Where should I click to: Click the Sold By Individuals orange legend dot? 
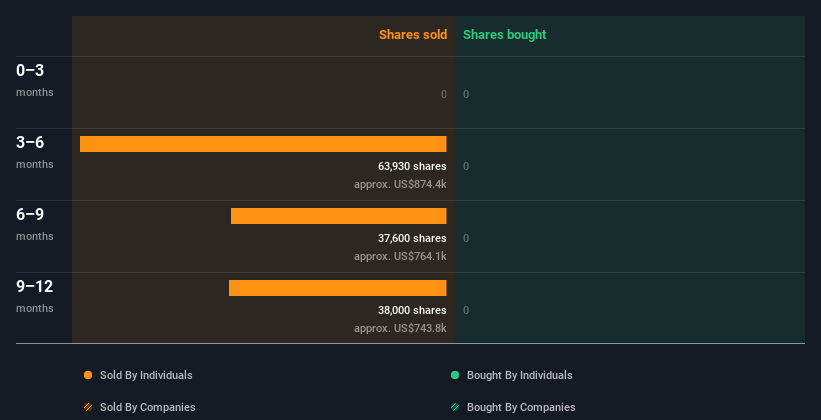point(88,375)
